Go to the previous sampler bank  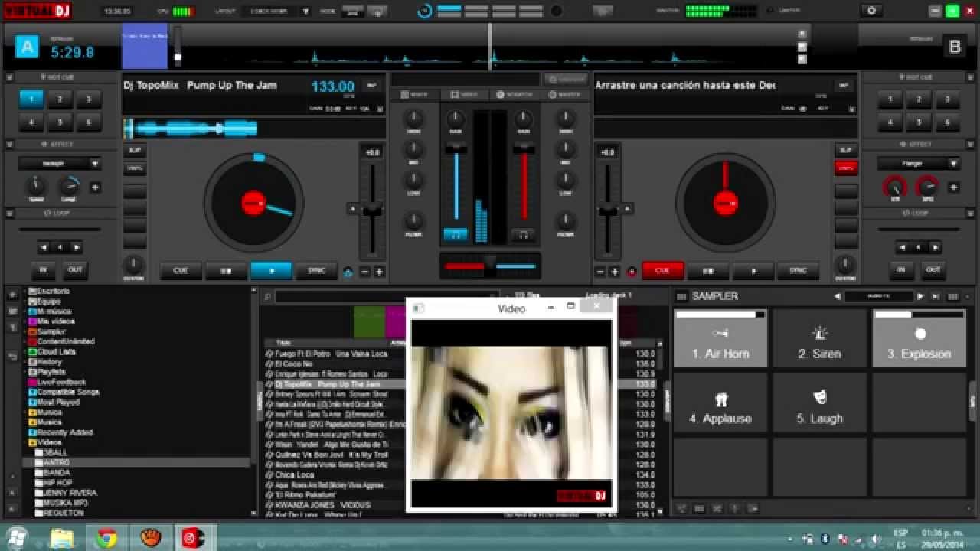838,297
